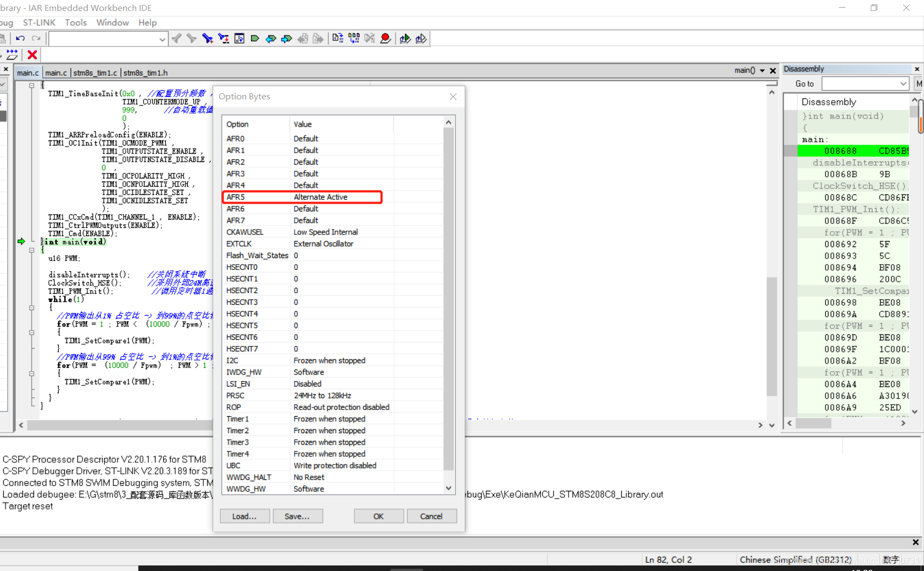The width and height of the screenshot is (924, 571).
Task: Click the OK button in Option Bytes dialog
Action: pos(378,516)
